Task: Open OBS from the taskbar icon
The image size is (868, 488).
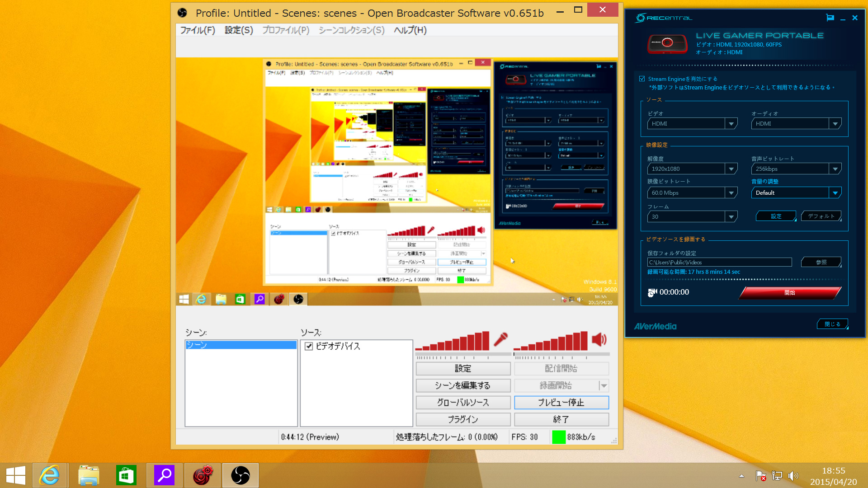Action: pyautogui.click(x=240, y=475)
